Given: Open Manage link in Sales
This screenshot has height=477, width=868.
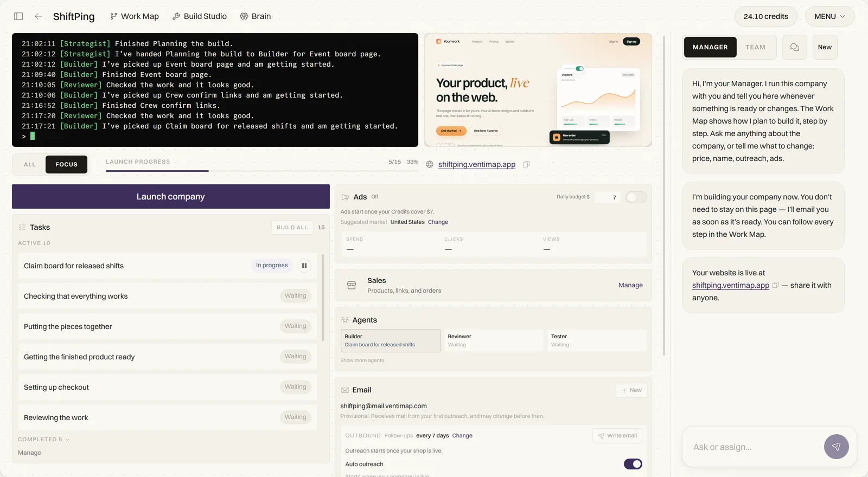Looking at the screenshot, I should pyautogui.click(x=630, y=285).
